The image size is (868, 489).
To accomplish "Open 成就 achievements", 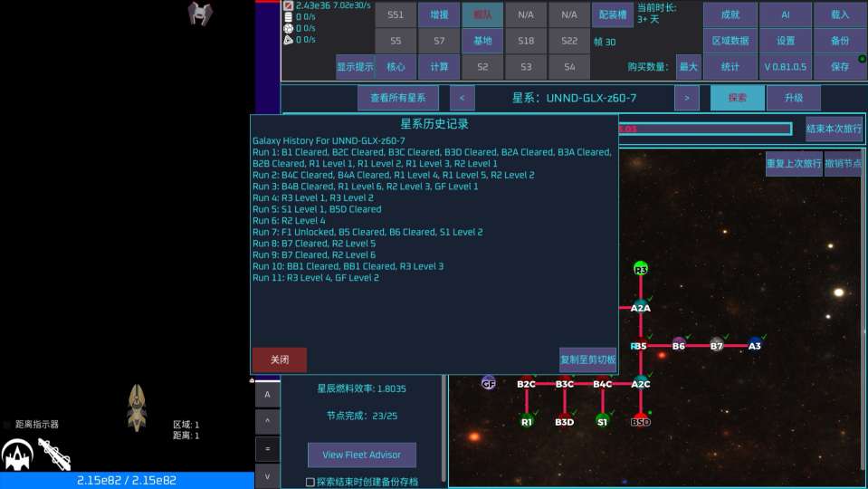I will 730,15.
